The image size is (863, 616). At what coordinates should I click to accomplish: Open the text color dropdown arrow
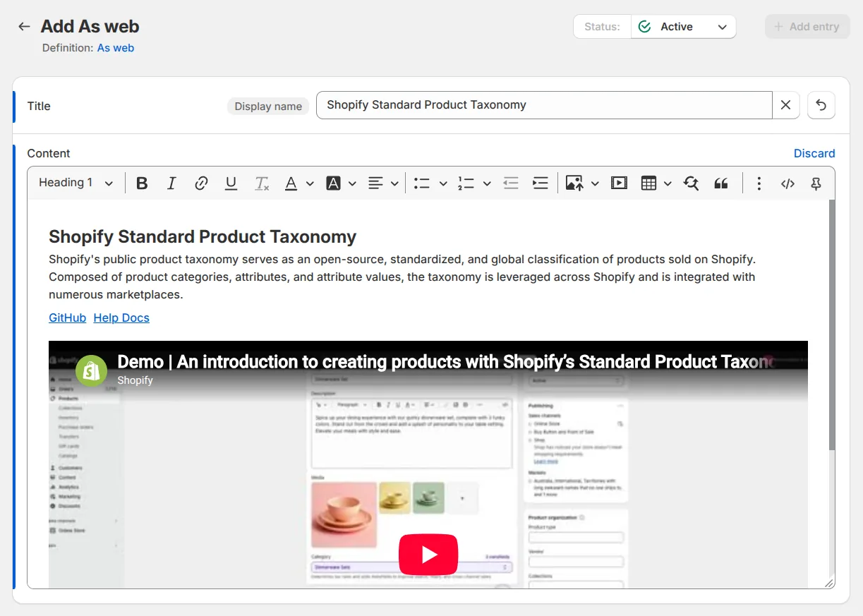coord(310,183)
